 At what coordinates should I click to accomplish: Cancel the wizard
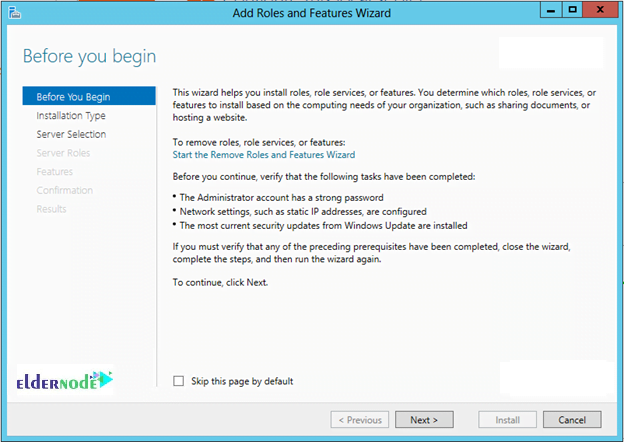572,420
